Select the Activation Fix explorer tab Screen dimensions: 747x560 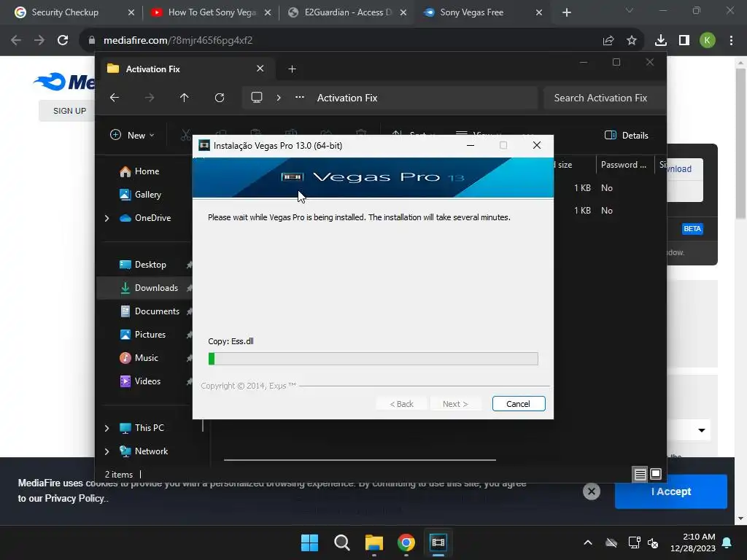(x=186, y=69)
